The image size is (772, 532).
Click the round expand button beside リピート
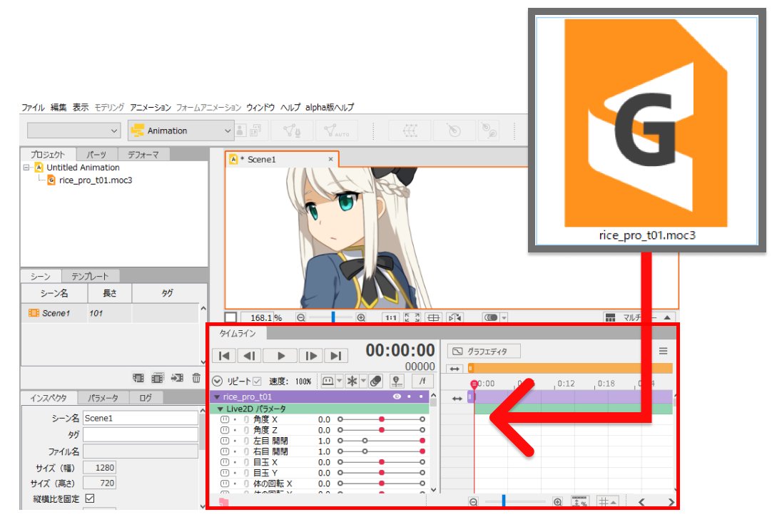click(x=217, y=381)
